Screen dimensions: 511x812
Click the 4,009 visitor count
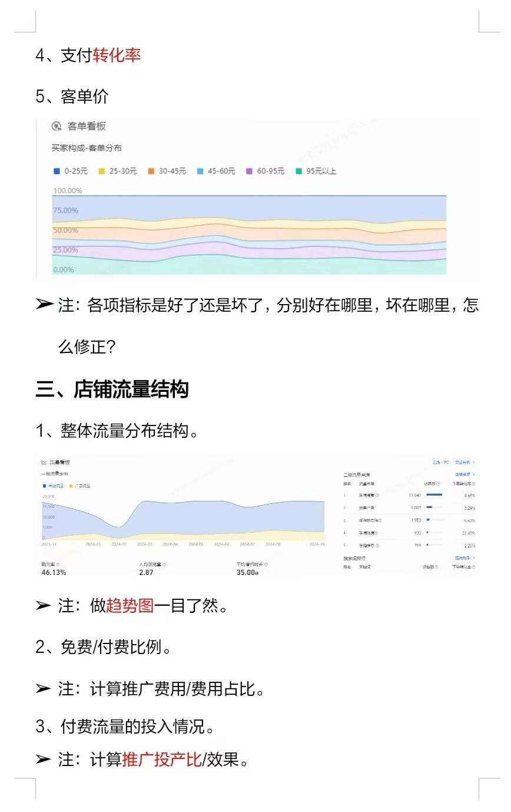[416, 507]
